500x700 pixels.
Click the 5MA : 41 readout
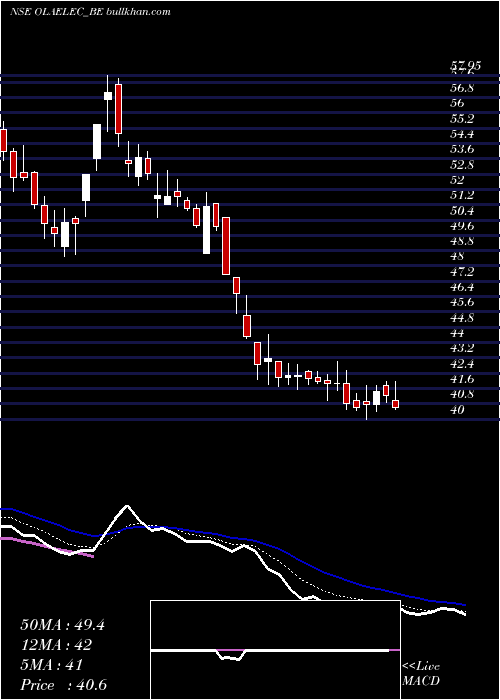pyautogui.click(x=52, y=665)
